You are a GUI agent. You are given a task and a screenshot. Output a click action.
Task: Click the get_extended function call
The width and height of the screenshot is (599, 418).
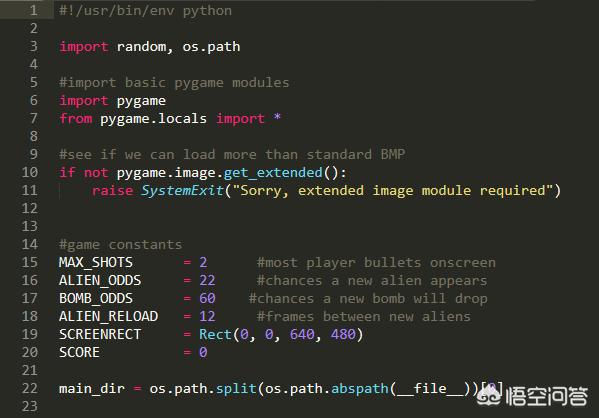pyautogui.click(x=273, y=173)
